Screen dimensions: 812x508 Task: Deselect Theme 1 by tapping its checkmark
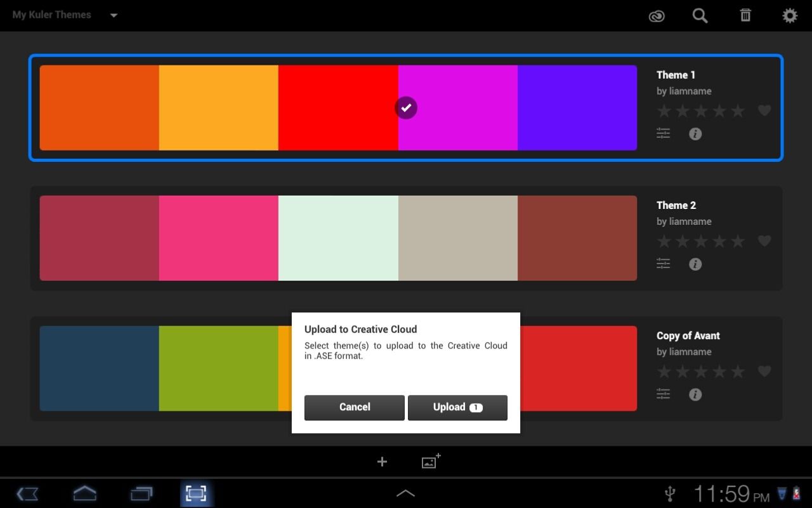click(405, 107)
